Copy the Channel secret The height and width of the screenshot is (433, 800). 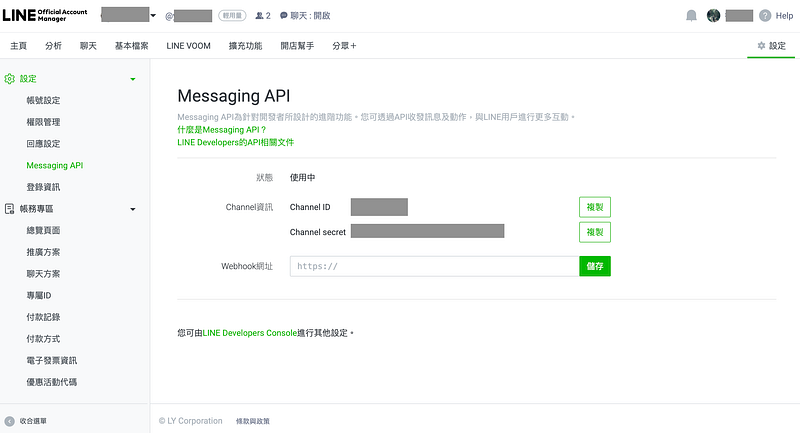pos(594,232)
